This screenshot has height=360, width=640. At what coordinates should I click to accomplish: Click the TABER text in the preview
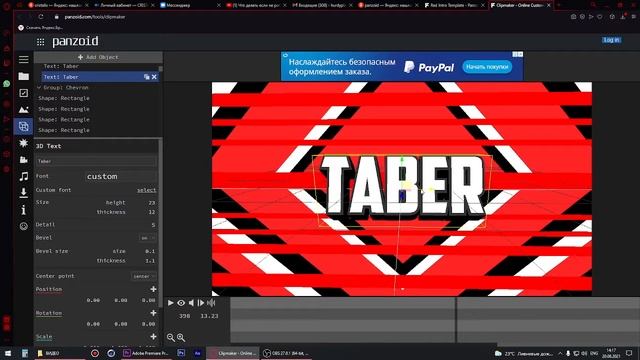pos(402,186)
